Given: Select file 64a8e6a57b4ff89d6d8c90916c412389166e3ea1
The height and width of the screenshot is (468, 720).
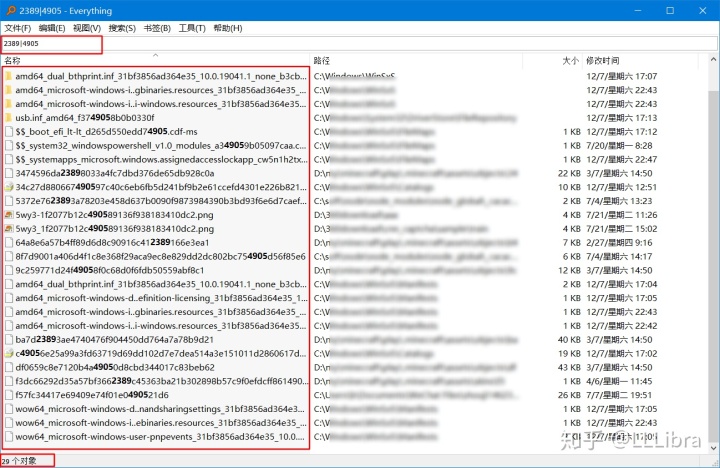Looking at the screenshot, I should click(x=112, y=242).
